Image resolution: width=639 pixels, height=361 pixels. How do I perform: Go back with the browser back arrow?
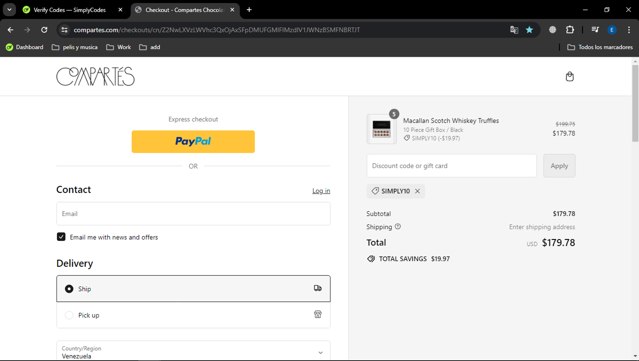11,30
